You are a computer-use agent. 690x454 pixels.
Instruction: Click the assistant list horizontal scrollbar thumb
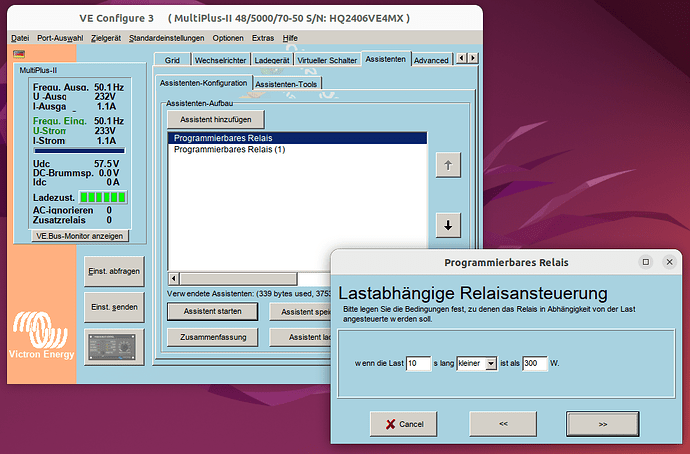[x=238, y=278]
